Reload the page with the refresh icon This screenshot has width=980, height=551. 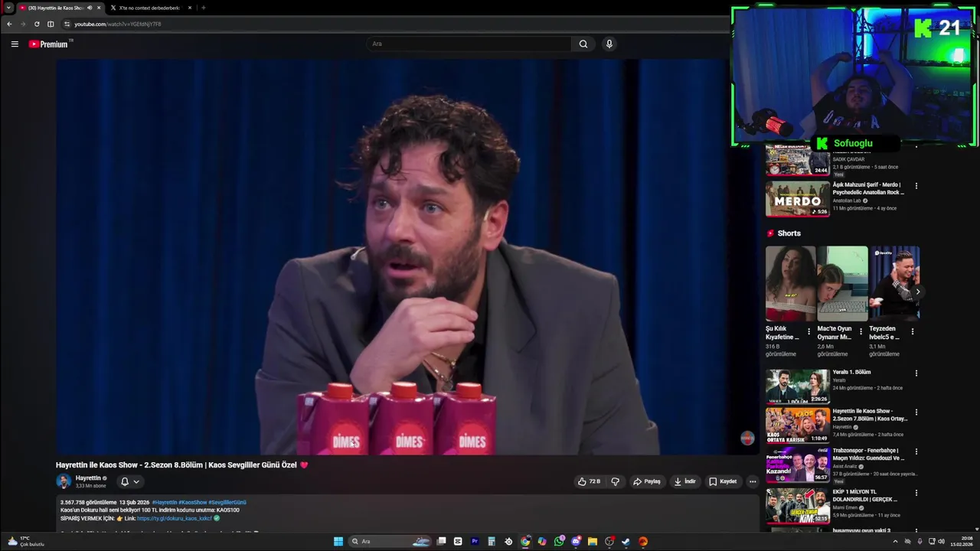[37, 24]
